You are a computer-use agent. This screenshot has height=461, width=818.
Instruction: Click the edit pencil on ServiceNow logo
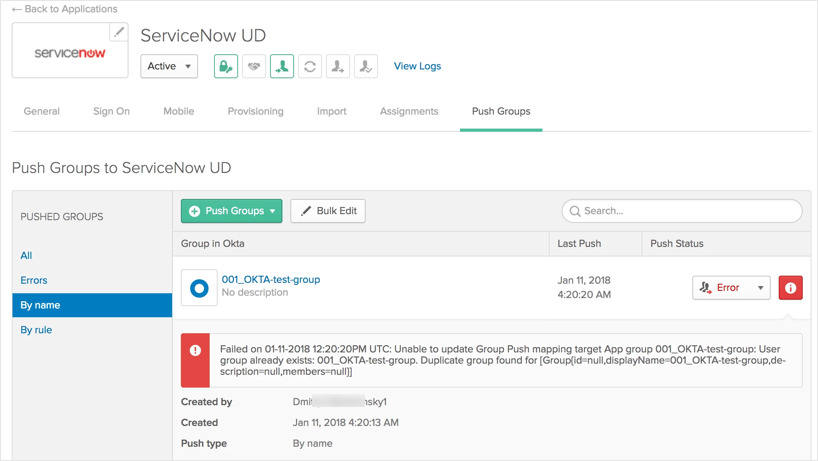point(119,32)
